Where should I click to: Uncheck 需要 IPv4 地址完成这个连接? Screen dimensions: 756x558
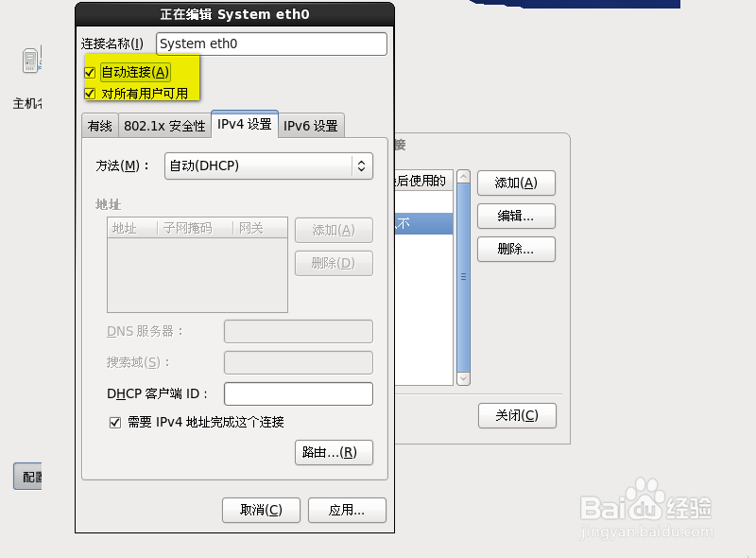click(x=116, y=422)
